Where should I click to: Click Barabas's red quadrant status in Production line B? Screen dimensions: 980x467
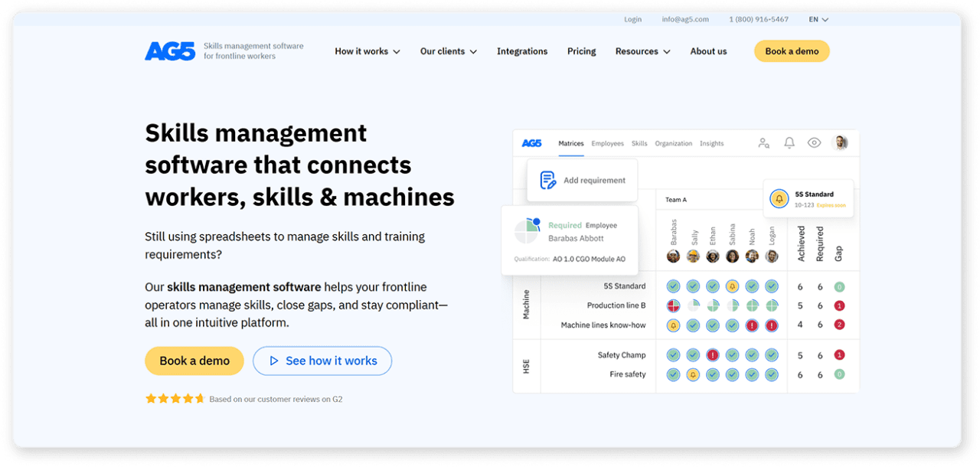(x=673, y=305)
